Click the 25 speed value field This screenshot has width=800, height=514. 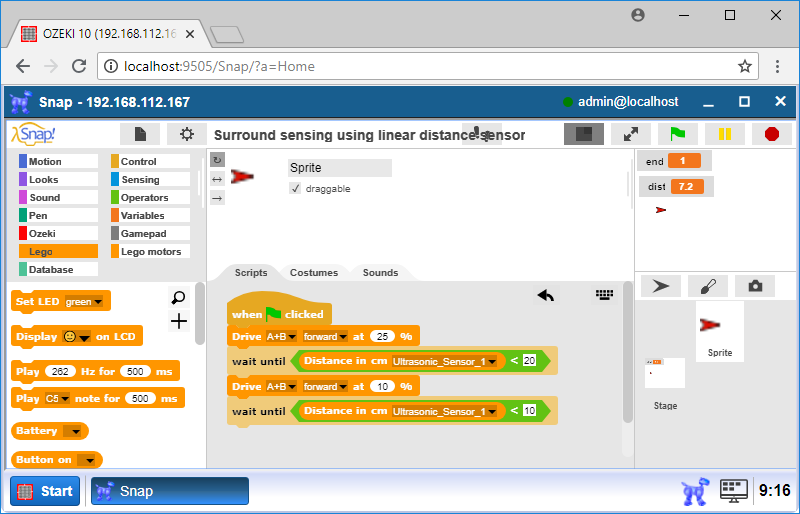click(x=382, y=336)
